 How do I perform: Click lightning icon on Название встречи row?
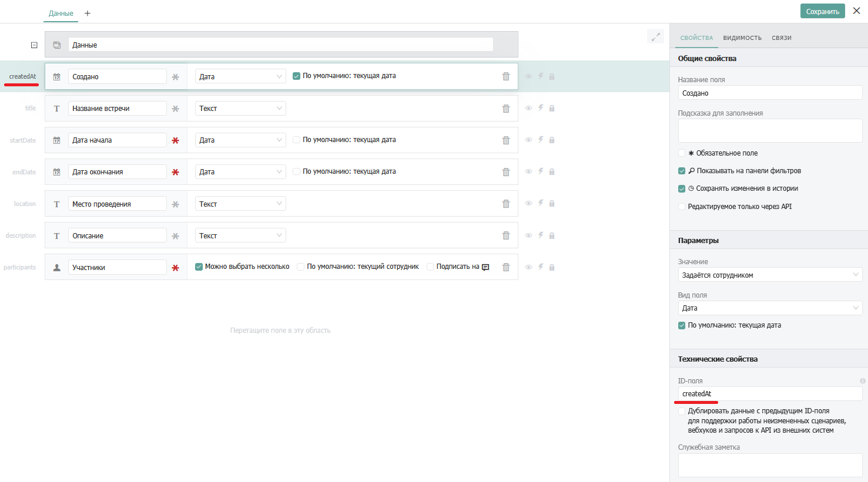[541, 108]
